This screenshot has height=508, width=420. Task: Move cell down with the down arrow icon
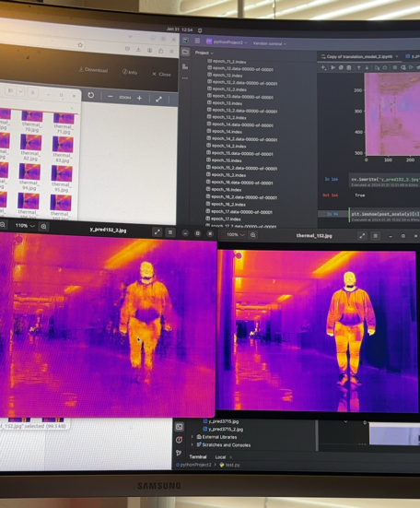(367, 67)
